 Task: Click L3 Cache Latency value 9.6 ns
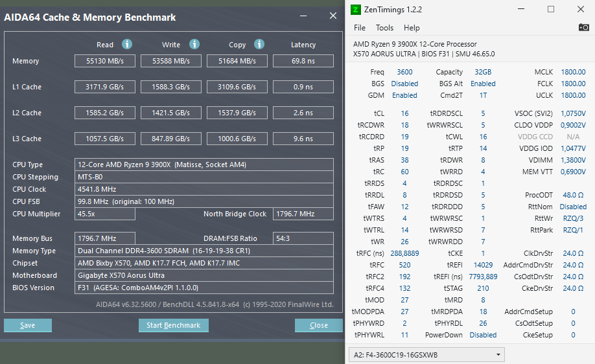tap(303, 139)
